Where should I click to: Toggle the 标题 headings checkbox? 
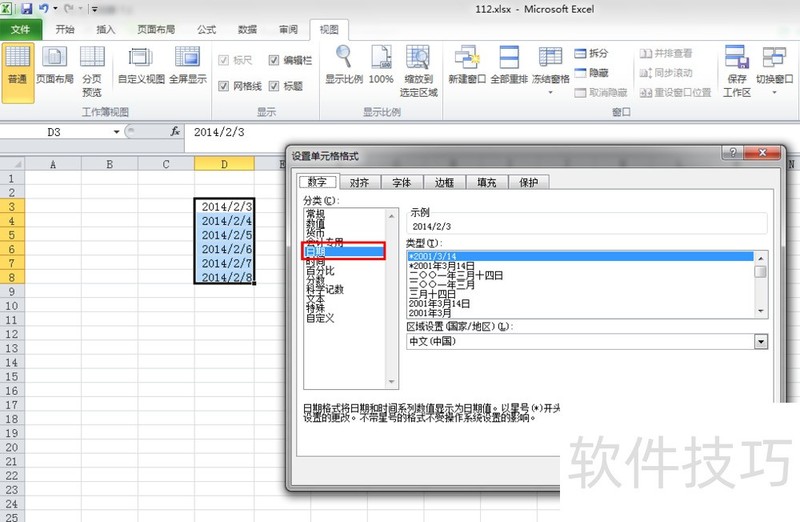(x=273, y=86)
